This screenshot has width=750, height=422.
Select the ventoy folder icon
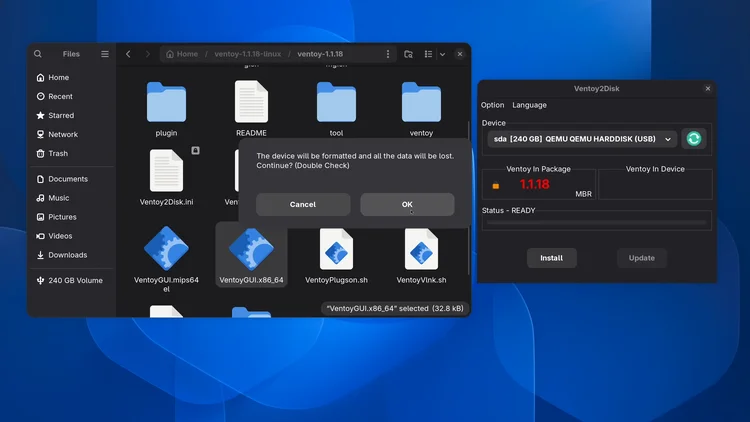coord(421,102)
